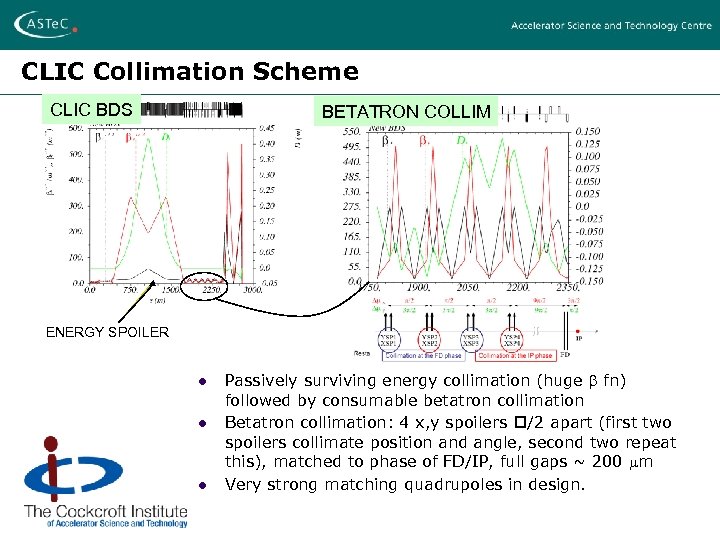720x540 pixels.
Task: Click the 'Collimation at the IP phase' box
Action: [x=515, y=355]
